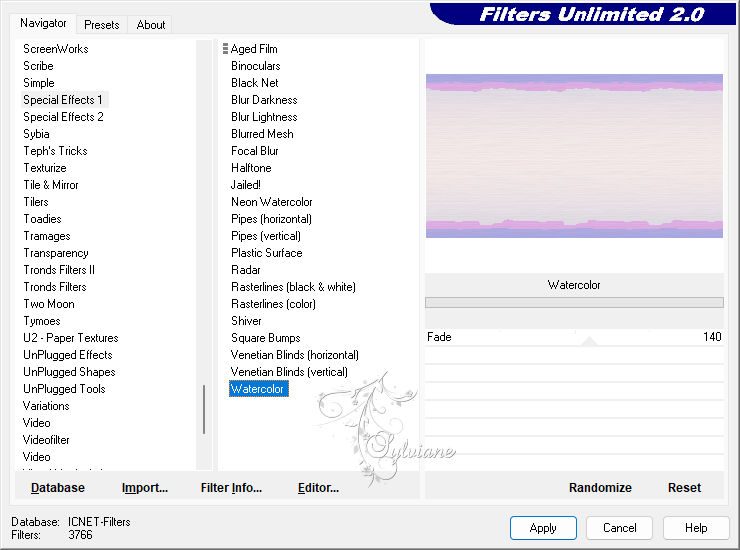
Task: Open the Editor... dialog
Action: click(319, 488)
